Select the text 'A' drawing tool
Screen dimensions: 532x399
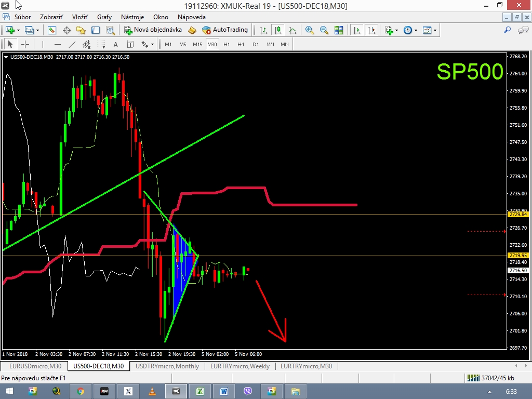tap(115, 45)
